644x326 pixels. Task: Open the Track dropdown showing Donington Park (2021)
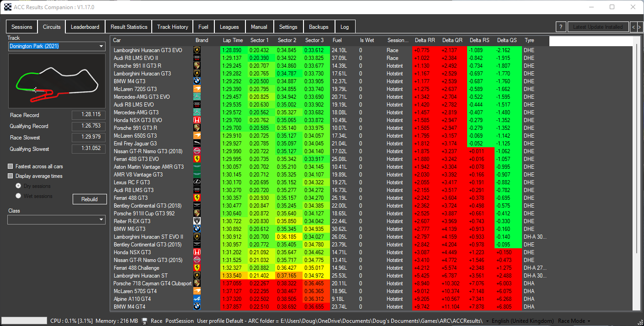pos(57,46)
